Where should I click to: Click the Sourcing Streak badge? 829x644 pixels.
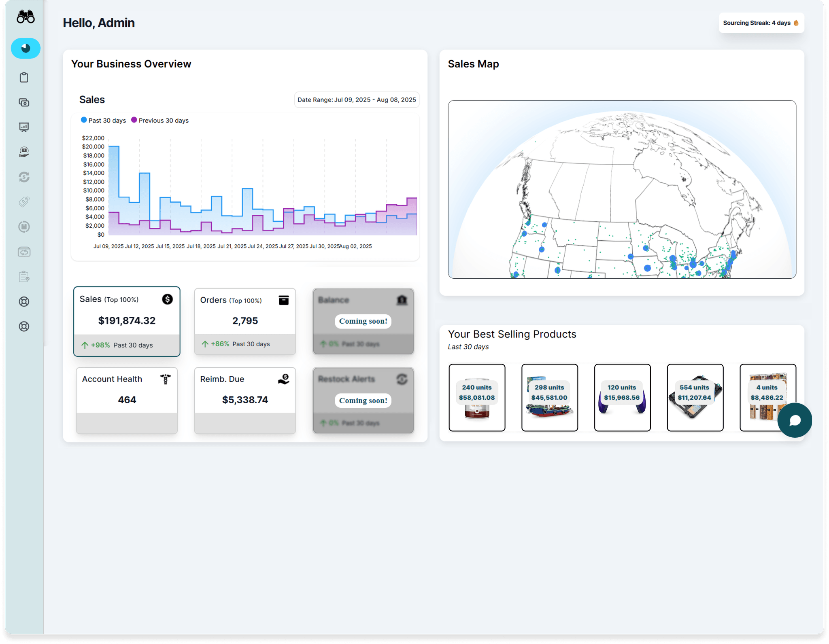[761, 23]
